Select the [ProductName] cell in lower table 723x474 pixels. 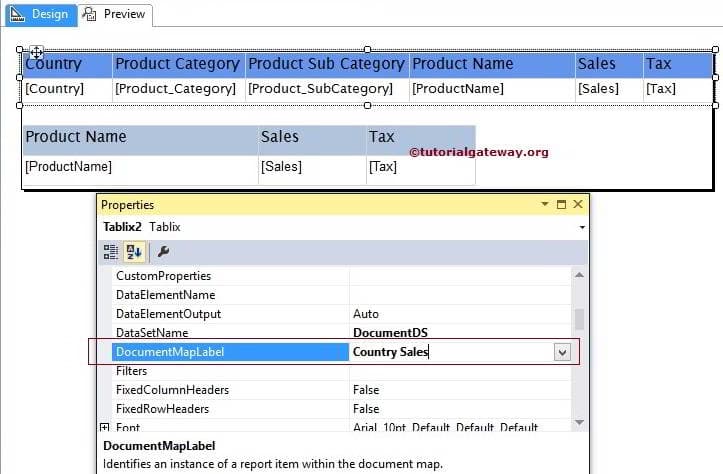(140, 169)
